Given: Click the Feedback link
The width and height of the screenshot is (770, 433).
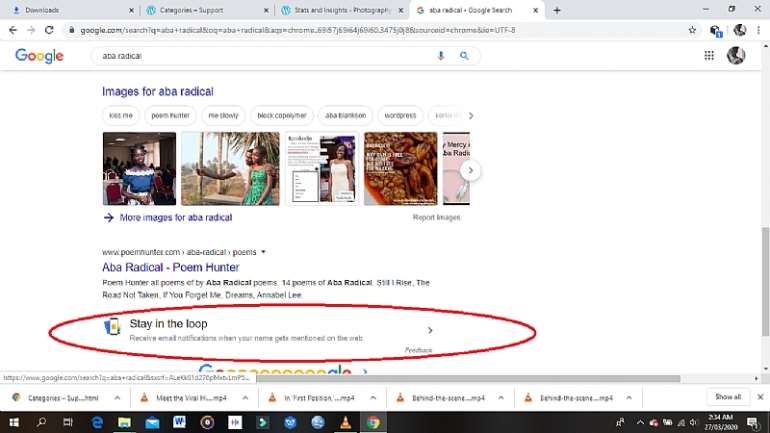Looking at the screenshot, I should 418,350.
